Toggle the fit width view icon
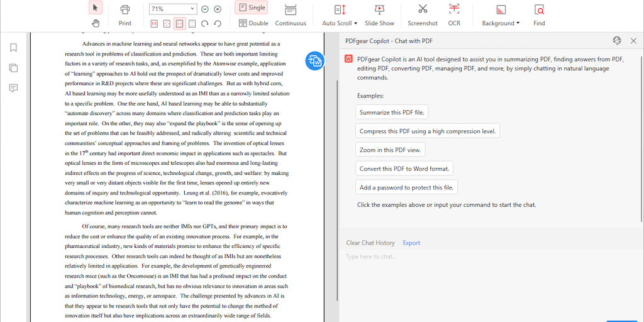 pos(179,23)
